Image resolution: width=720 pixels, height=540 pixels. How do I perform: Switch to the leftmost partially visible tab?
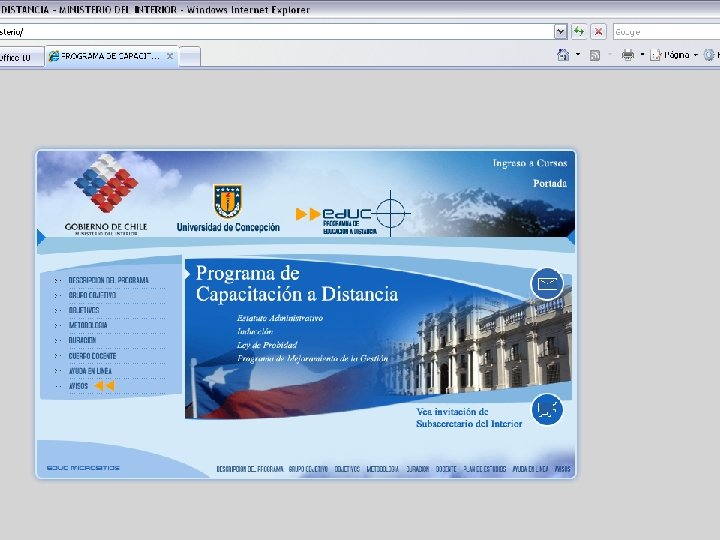21,57
